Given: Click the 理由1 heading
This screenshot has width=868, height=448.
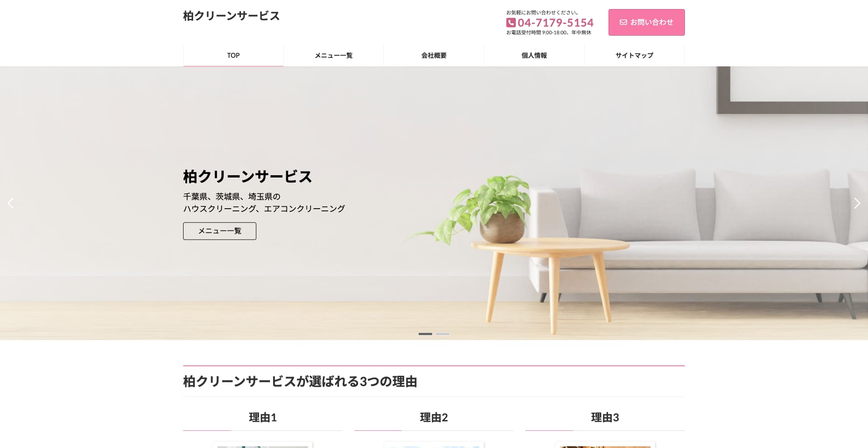Looking at the screenshot, I should click(x=263, y=417).
